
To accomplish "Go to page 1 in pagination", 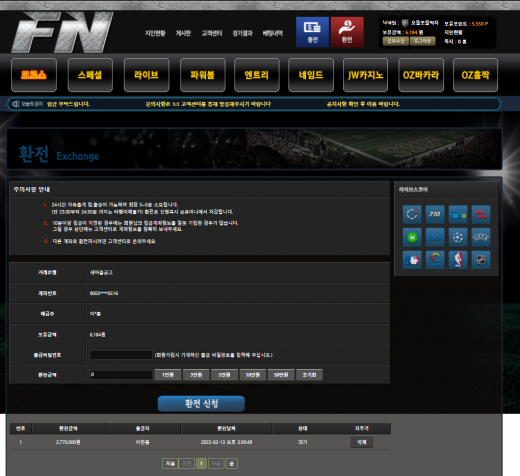I will pyautogui.click(x=201, y=463).
